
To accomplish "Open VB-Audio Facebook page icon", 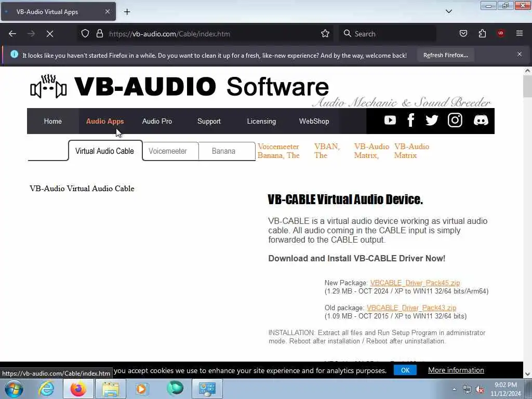I will (411, 120).
